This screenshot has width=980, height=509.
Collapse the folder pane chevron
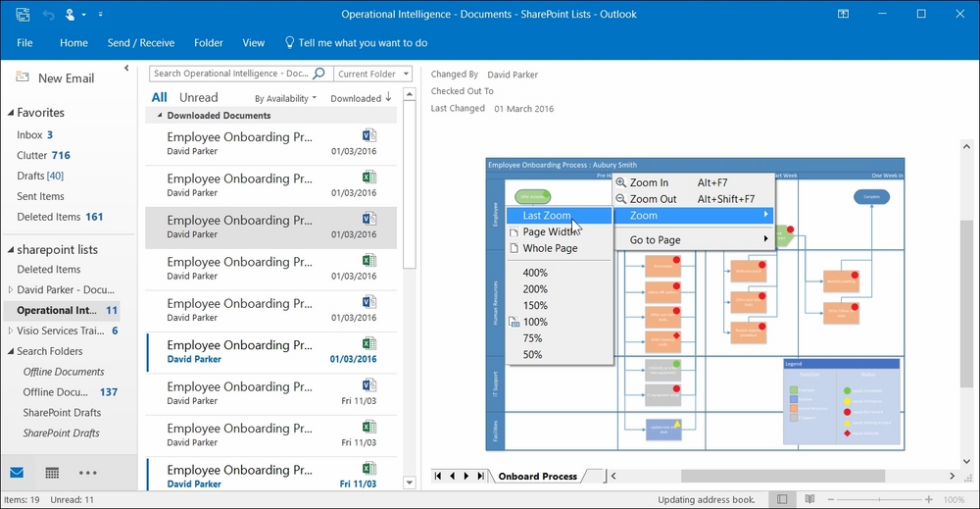pos(126,68)
